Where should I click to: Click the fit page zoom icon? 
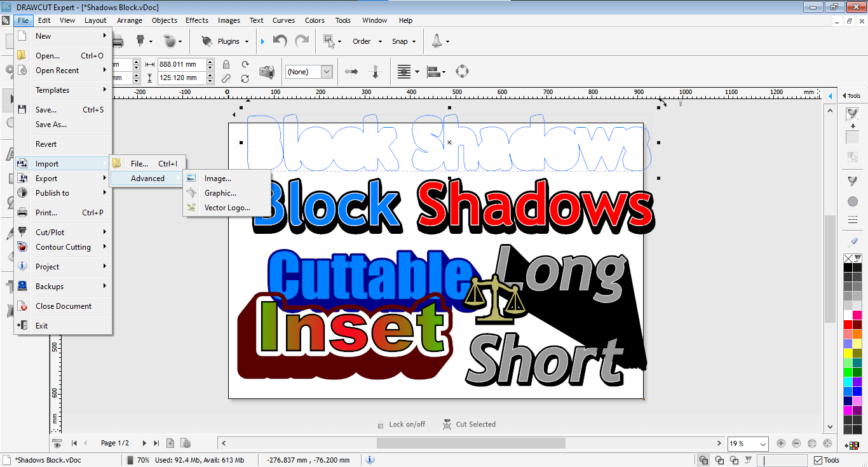click(x=812, y=443)
